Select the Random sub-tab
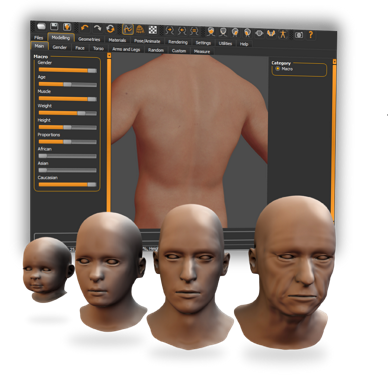The image size is (388, 376). point(156,50)
